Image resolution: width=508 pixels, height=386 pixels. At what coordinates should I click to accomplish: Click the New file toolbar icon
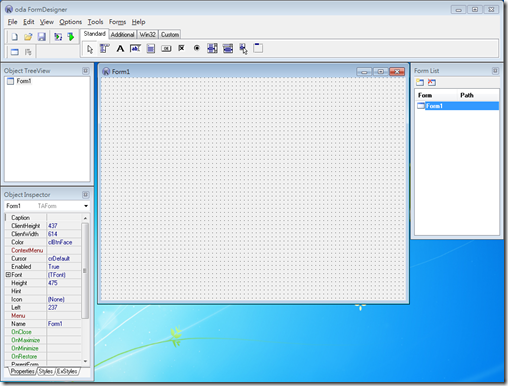(14, 37)
